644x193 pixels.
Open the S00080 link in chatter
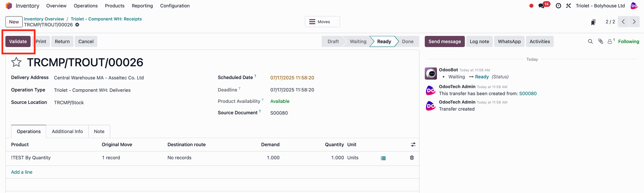point(528,93)
